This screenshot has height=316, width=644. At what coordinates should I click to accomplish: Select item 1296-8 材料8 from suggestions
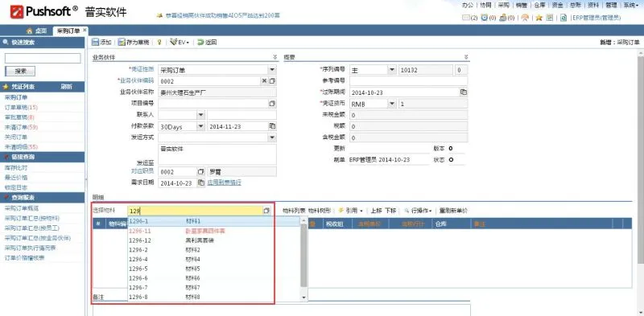(x=214, y=297)
